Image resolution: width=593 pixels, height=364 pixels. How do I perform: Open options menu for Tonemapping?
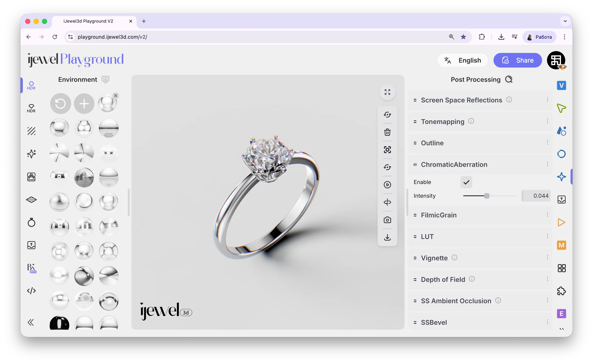coord(547,121)
